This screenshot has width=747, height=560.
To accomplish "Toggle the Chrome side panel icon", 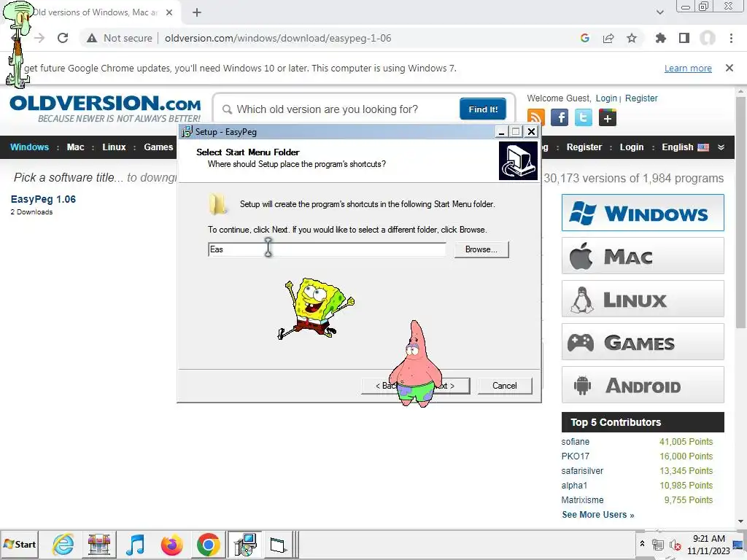I will (x=684, y=38).
